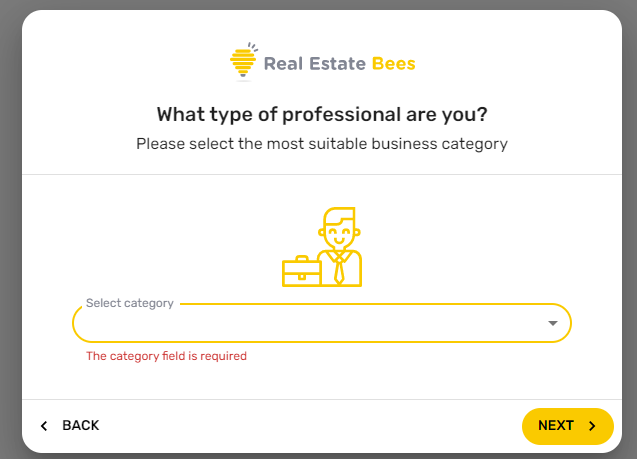Go back using the BACK button
637x459 pixels.
click(70, 426)
